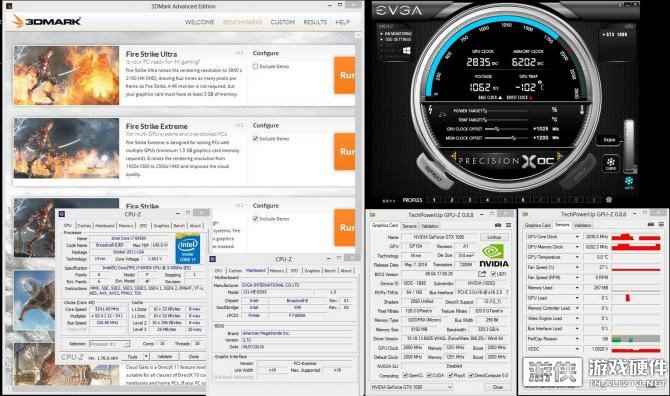Open the GPU Core Clock sensor dropdown
Image resolution: width=670 pixels, height=396 pixels.
click(x=577, y=237)
